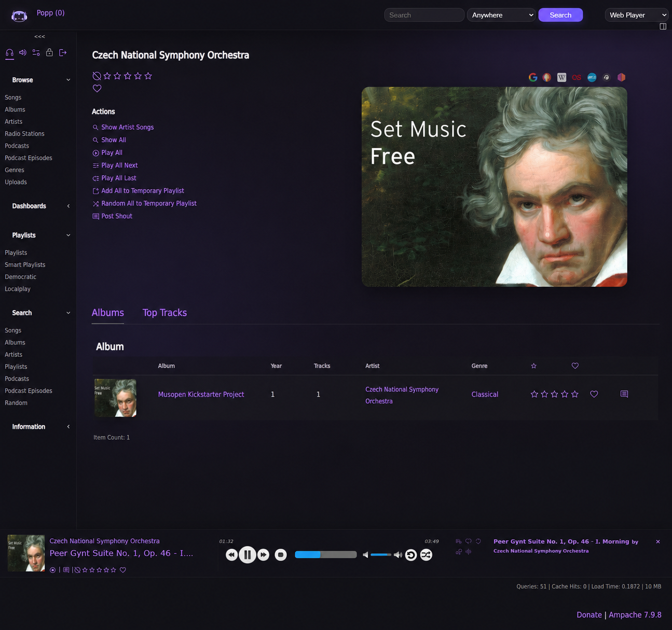Open Wikipedia icon for the artist
The image size is (672, 630).
pyautogui.click(x=561, y=77)
